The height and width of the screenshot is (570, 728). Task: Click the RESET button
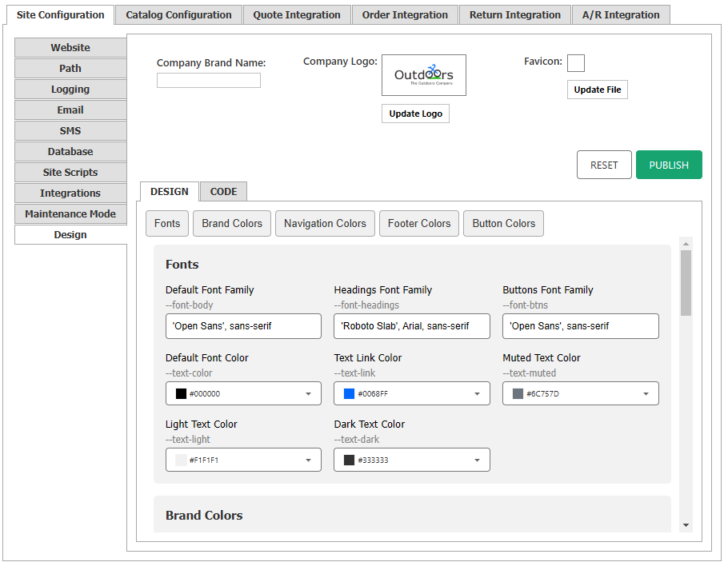point(604,165)
